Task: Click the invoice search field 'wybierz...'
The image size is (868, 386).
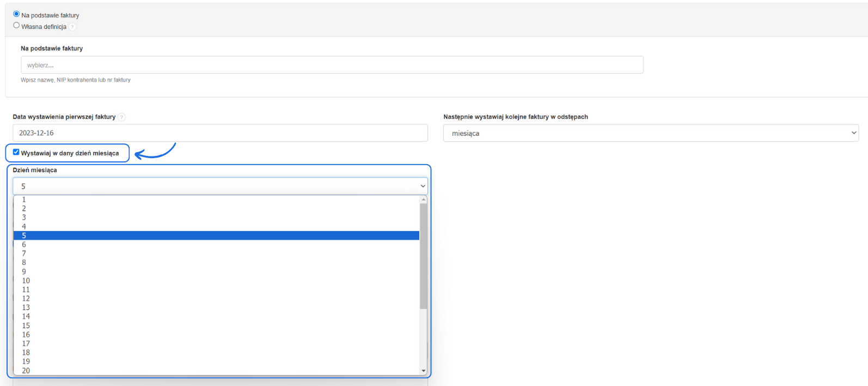Action: [332, 65]
